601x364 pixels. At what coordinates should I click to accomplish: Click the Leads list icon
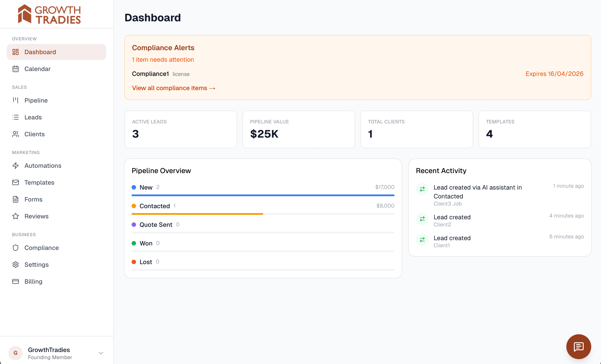click(16, 117)
